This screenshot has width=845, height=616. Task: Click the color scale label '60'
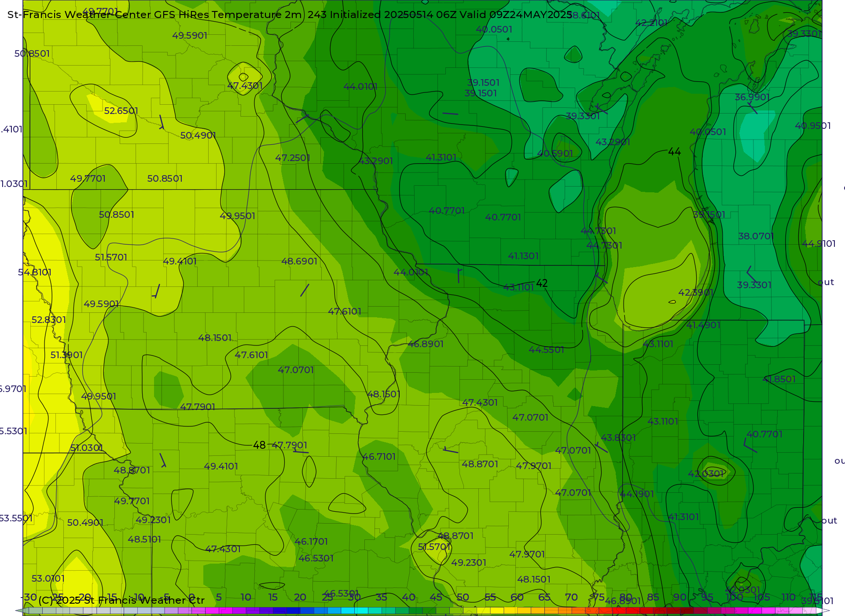click(517, 598)
